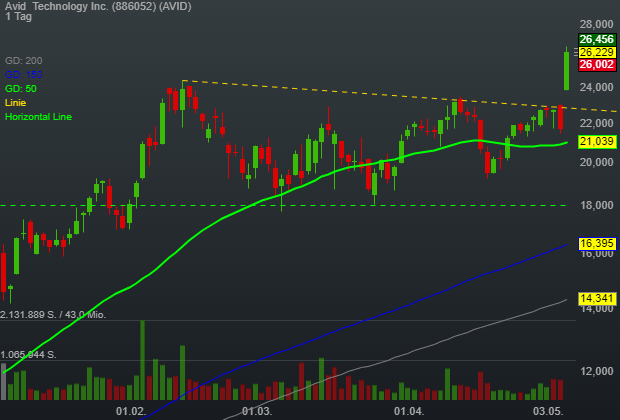
Task: Click the 01.04. date axis label
Action: click(x=409, y=411)
